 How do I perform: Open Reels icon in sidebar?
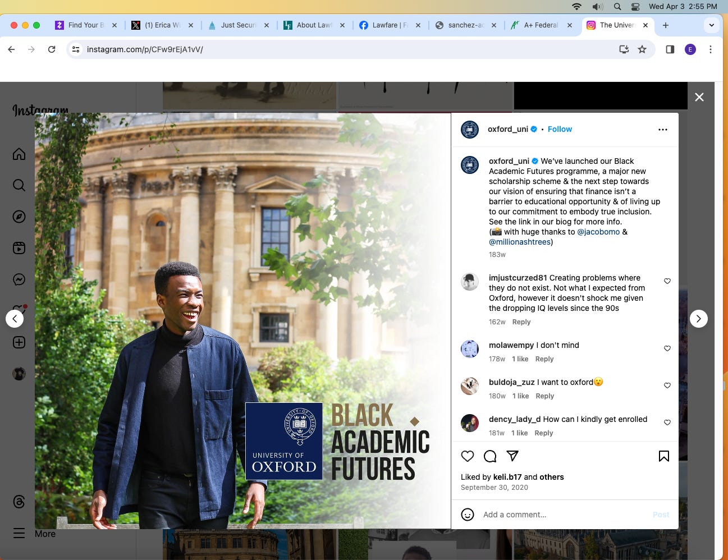click(19, 248)
